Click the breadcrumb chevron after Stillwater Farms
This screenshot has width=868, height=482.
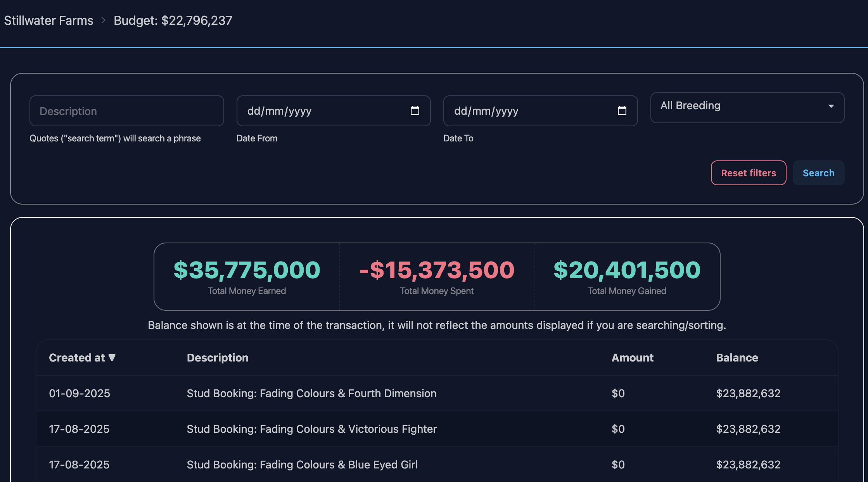pos(103,20)
